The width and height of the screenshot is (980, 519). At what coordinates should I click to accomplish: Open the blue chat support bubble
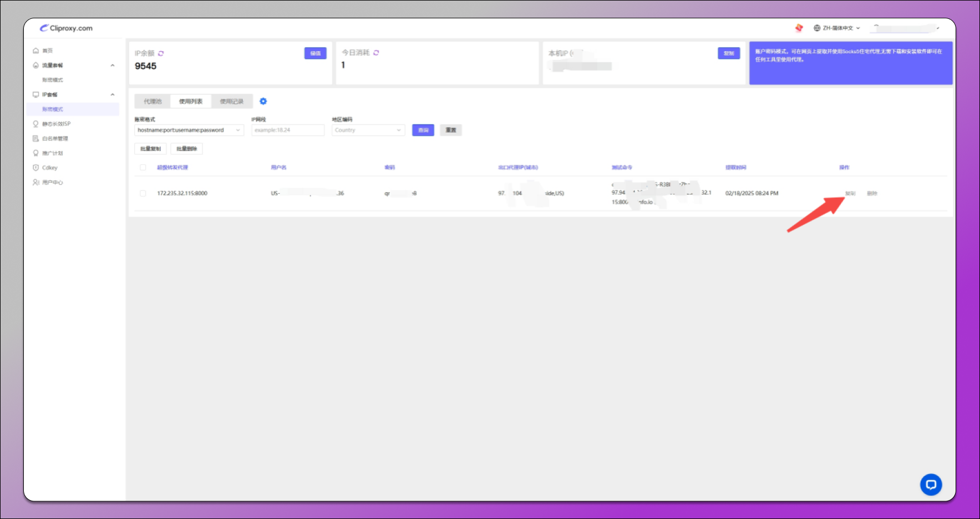pos(931,485)
